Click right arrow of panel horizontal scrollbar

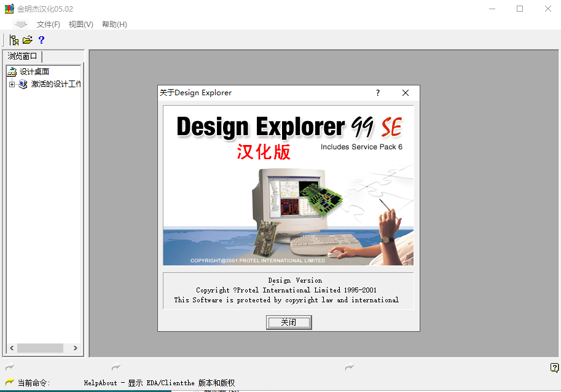[x=76, y=348]
